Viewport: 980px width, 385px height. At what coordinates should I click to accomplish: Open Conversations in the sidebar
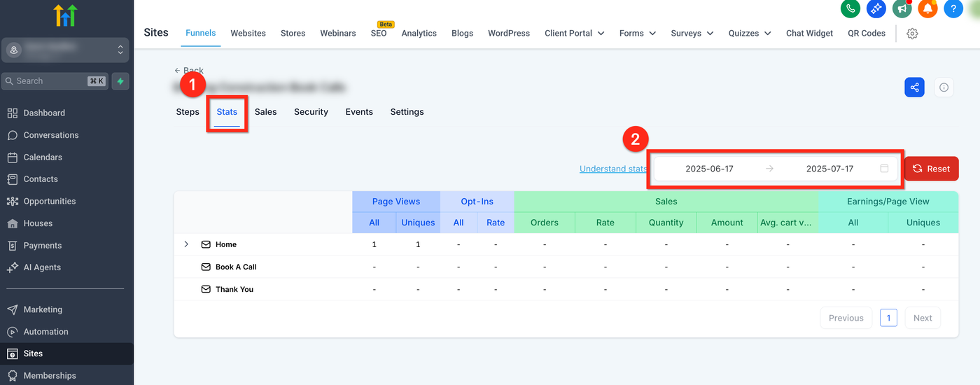tap(50, 135)
